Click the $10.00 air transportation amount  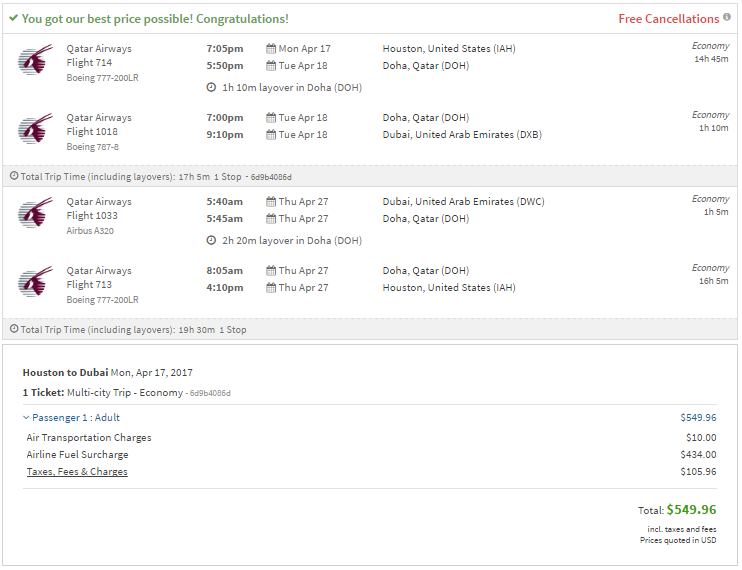click(x=701, y=438)
